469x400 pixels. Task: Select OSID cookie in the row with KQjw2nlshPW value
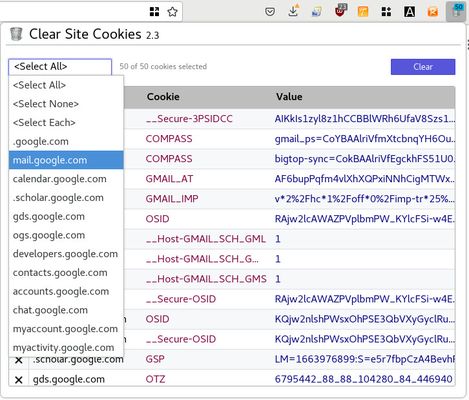pos(157,319)
